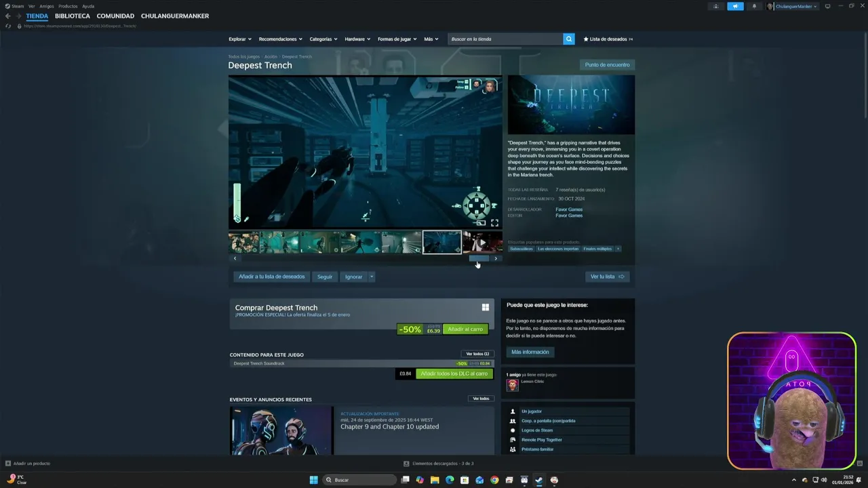This screenshot has height=488, width=868.
Task: Open the Ayuda menu
Action: coord(88,6)
